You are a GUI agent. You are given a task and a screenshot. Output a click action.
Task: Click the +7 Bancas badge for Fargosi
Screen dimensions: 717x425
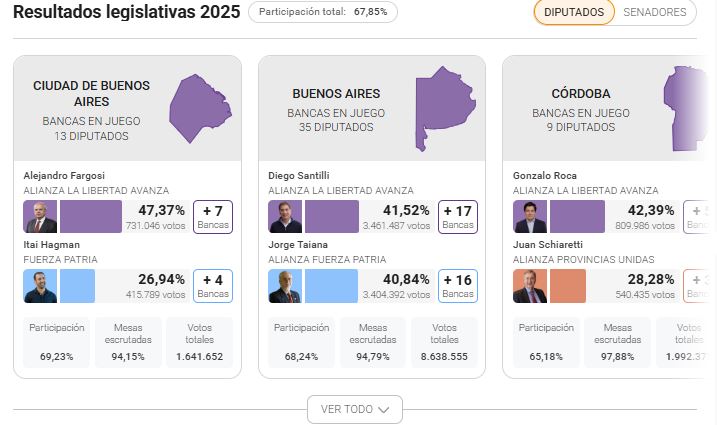[x=213, y=217]
